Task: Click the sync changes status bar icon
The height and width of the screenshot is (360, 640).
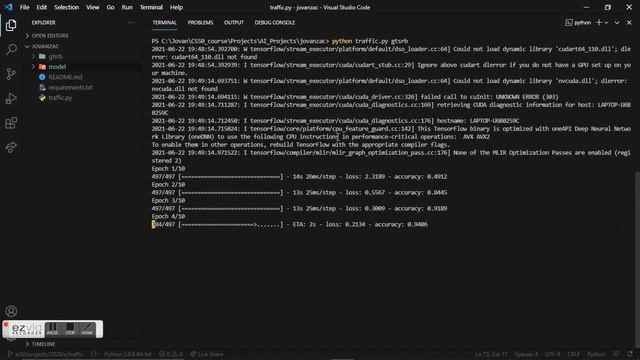Action: 94,354
